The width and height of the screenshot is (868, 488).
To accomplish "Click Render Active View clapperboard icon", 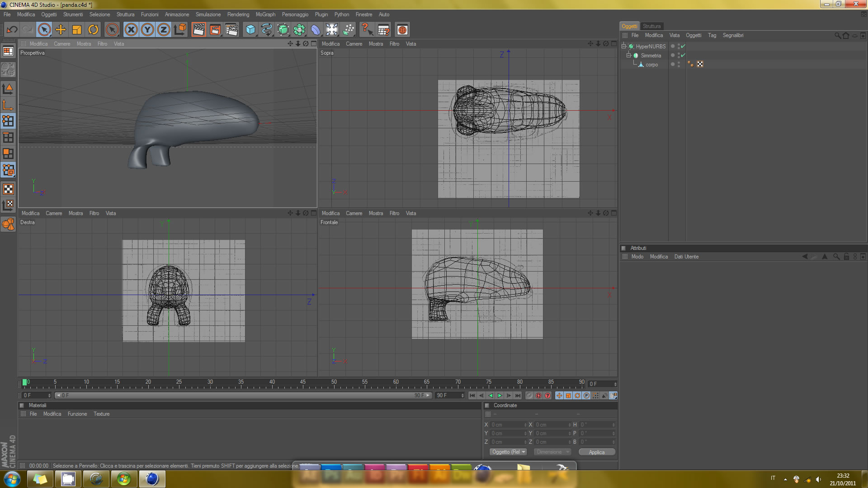I will pos(198,30).
